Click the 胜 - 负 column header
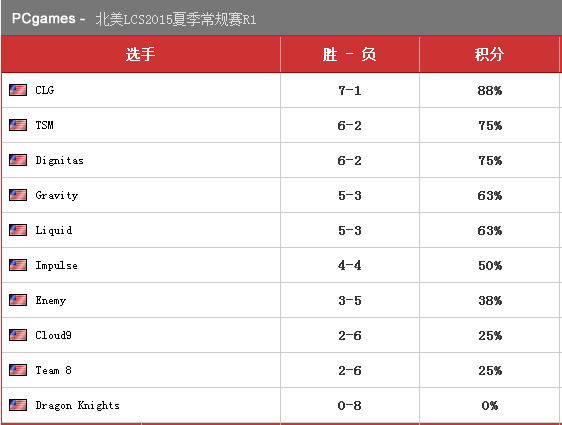Image resolution: width=562 pixels, height=425 pixels. (x=349, y=54)
